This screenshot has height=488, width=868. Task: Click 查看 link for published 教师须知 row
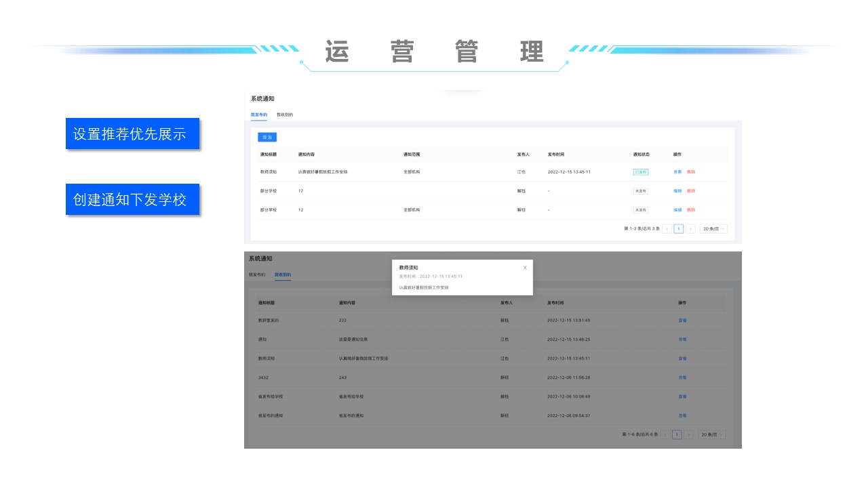[x=677, y=172]
